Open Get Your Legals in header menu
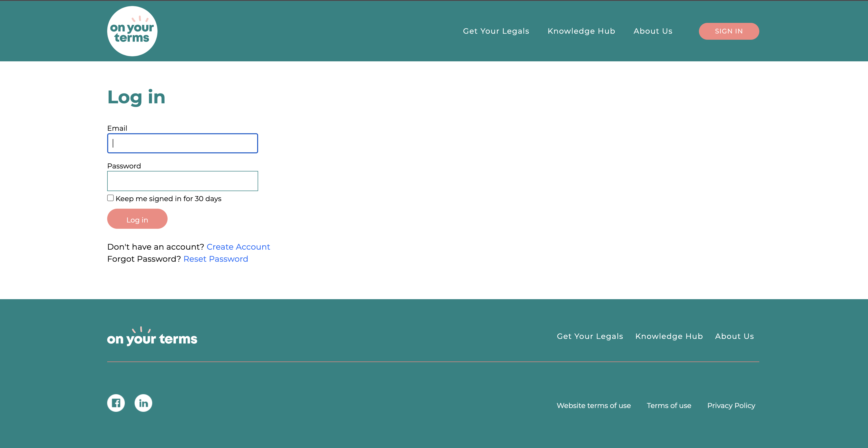Image resolution: width=868 pixels, height=448 pixels. [x=496, y=31]
